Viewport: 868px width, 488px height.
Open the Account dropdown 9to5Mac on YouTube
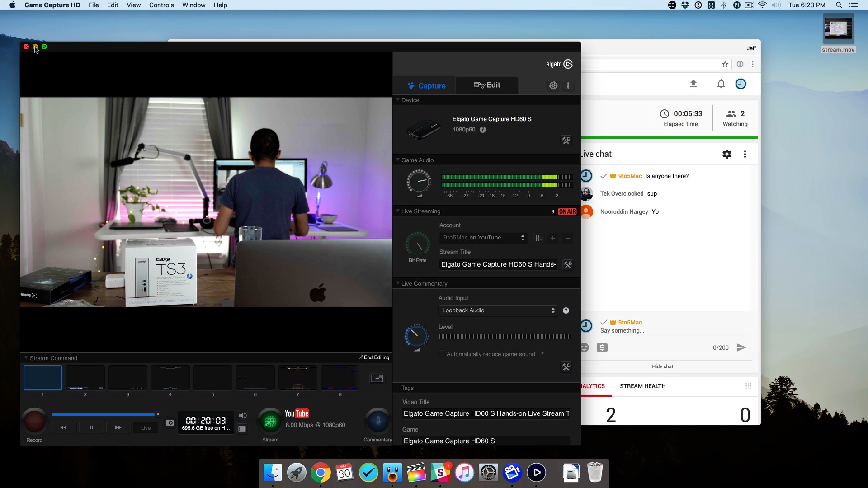483,238
